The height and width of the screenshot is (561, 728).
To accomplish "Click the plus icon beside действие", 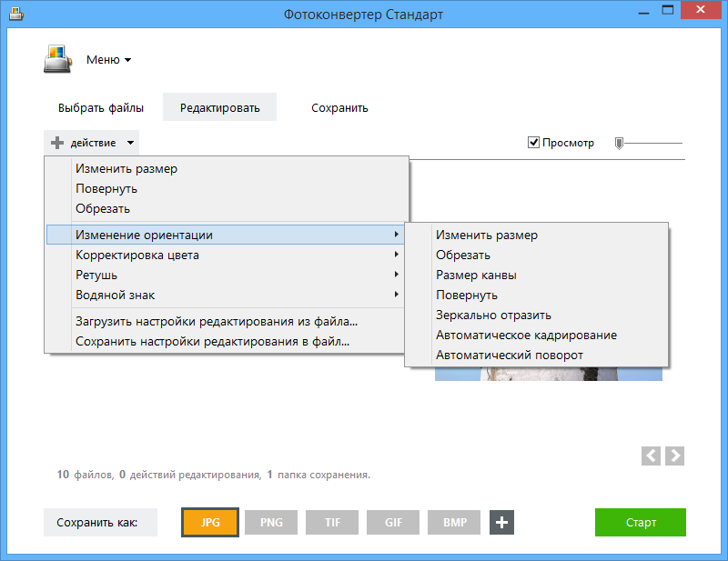I will [x=57, y=143].
